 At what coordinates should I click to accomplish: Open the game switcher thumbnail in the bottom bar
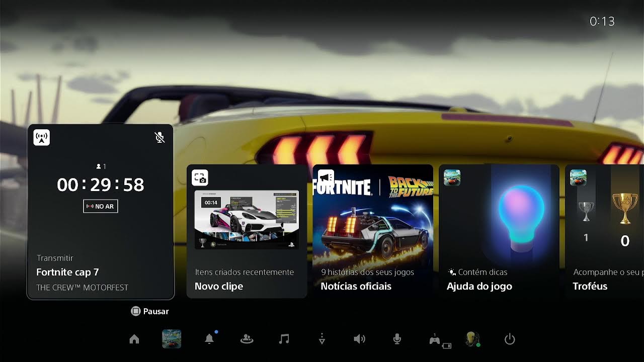[x=172, y=339]
